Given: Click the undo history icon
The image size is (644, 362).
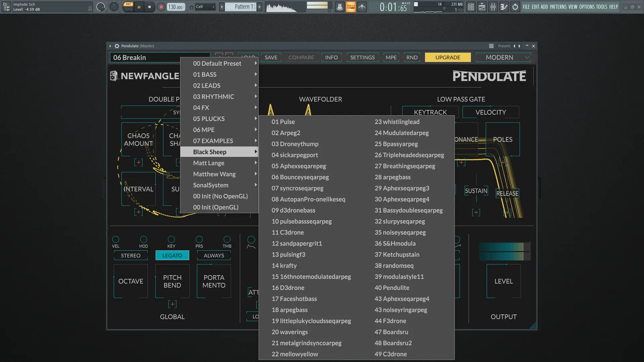Looking at the screenshot, I should (x=515, y=7).
